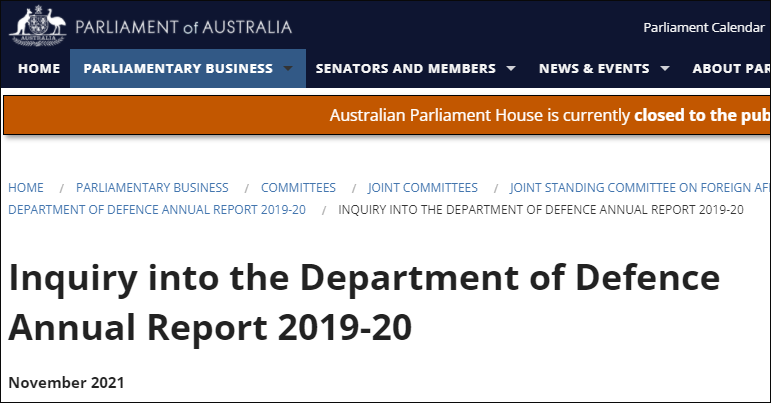This screenshot has height=403, width=771.
Task: Open Department of Defence Annual Report 2019-20 breadcrumb
Action: [x=170, y=209]
